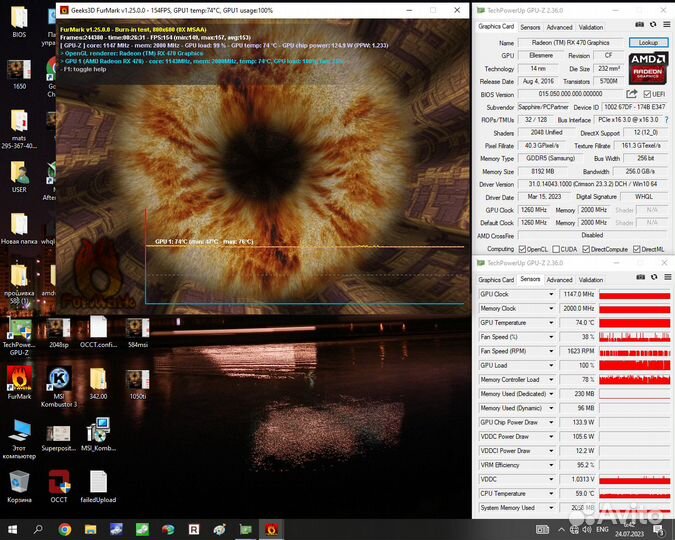The height and width of the screenshot is (540, 675).
Task: Click the Bus Interface question mark icon
Action: tap(667, 120)
